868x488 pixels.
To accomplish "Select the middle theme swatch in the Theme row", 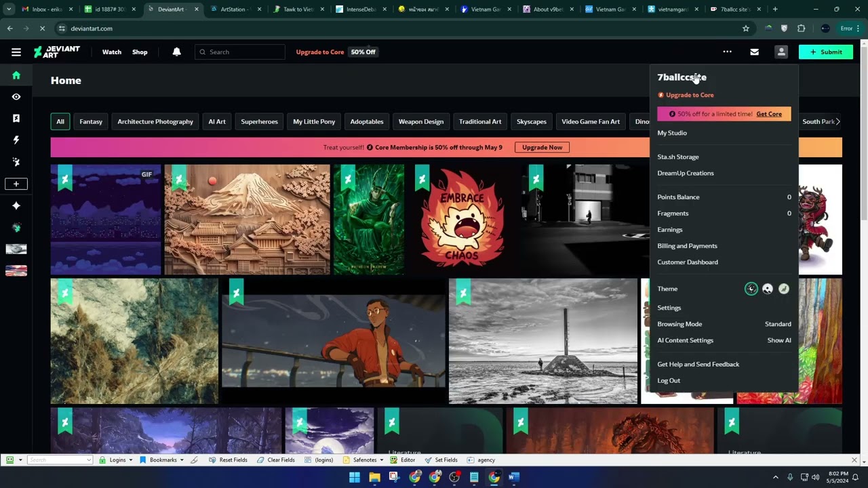I will pos(768,289).
